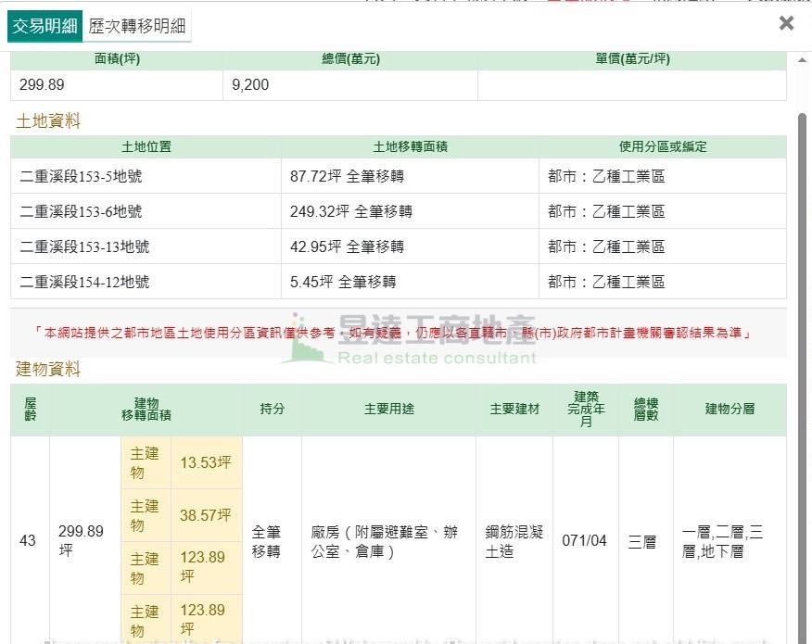Click the 9,200 total price value
Screen dimensions: 812x644
[x=250, y=84]
